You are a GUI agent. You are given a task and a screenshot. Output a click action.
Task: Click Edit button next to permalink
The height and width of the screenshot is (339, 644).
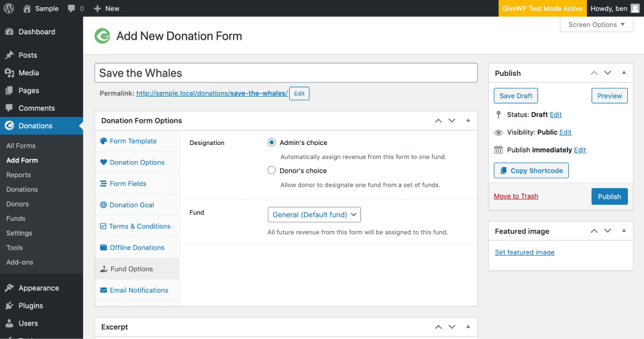click(299, 94)
